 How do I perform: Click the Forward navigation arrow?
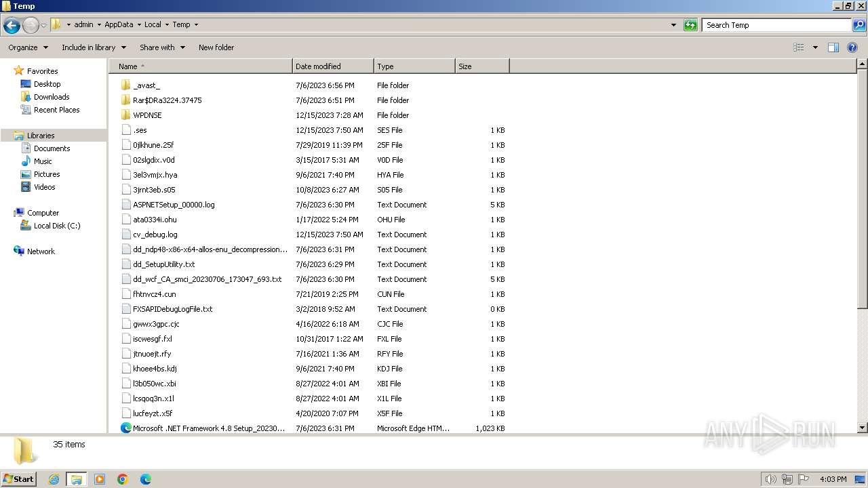pos(31,25)
